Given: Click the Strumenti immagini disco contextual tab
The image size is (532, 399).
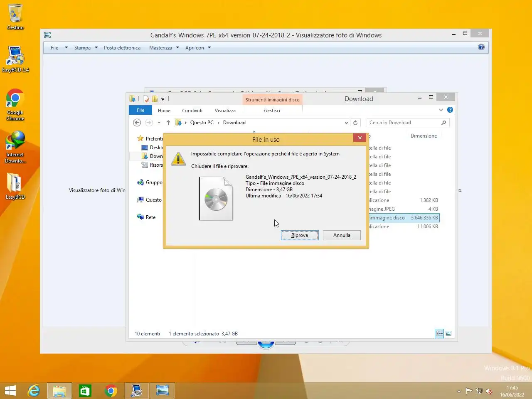Looking at the screenshot, I should tap(272, 100).
